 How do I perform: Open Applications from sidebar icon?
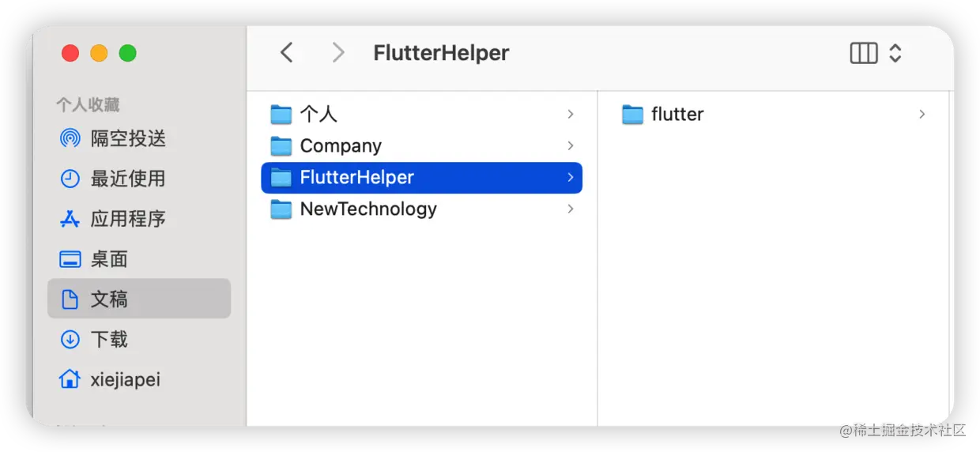(x=70, y=220)
